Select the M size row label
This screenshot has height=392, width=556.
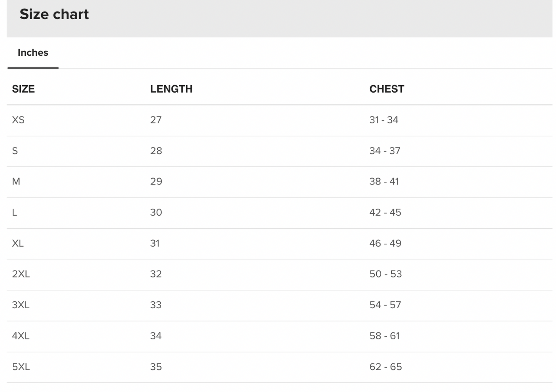click(16, 181)
